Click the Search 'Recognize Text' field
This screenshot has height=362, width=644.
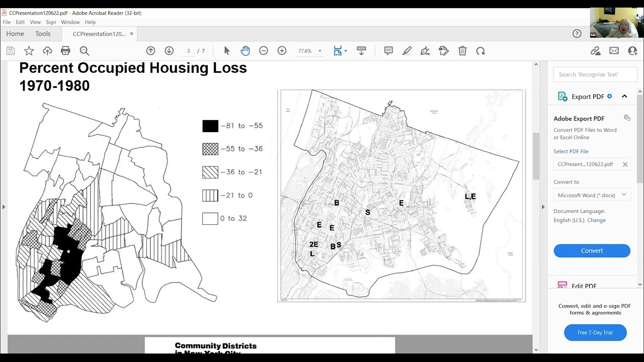click(595, 74)
